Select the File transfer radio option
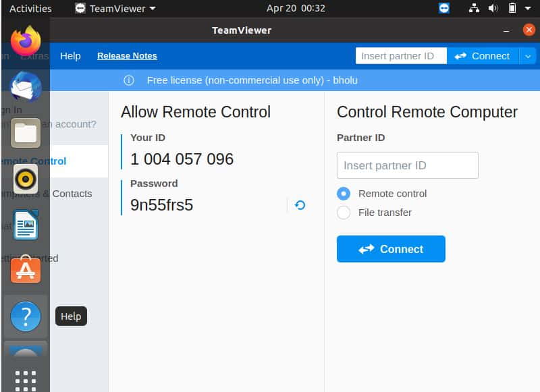 pos(344,213)
